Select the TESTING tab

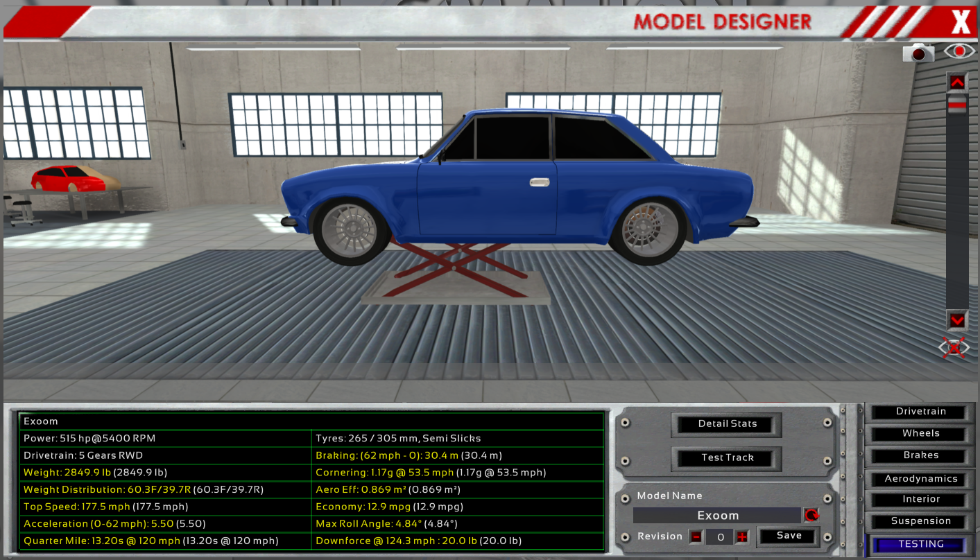click(920, 544)
